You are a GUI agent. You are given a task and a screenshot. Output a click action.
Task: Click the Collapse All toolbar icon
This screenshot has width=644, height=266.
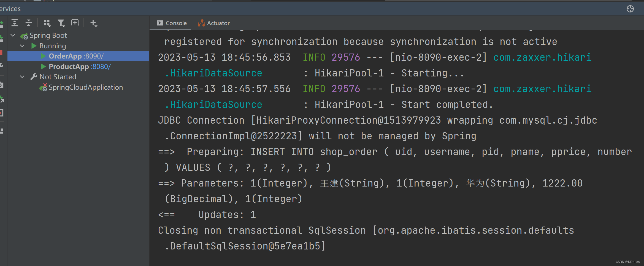coord(29,23)
